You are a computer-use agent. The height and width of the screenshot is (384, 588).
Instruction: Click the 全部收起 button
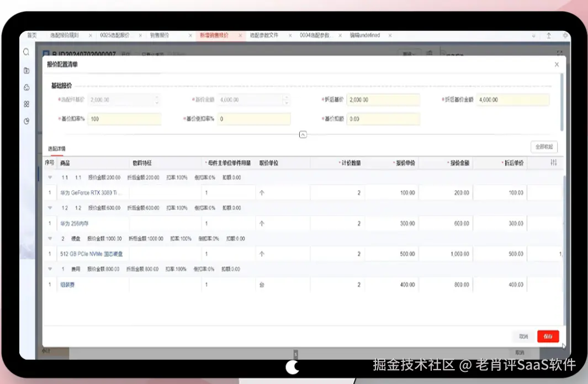(544, 147)
